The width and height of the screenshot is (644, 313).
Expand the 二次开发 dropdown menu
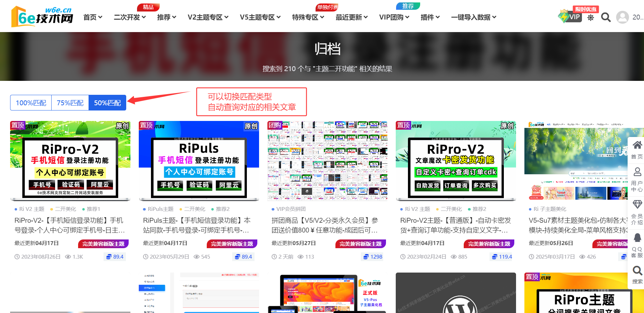tap(129, 17)
